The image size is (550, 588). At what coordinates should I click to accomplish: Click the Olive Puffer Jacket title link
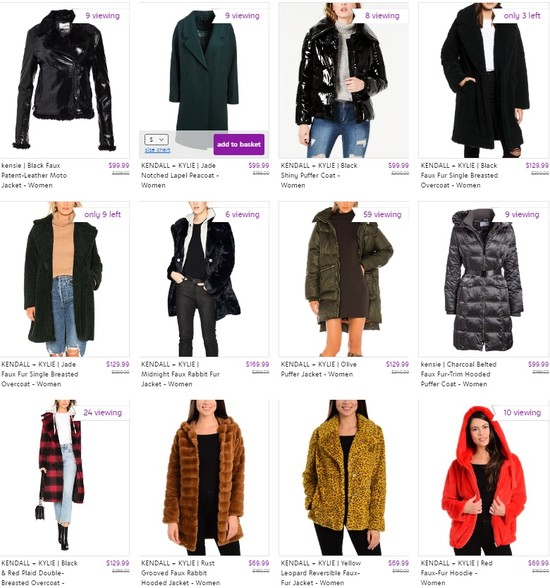tap(319, 369)
